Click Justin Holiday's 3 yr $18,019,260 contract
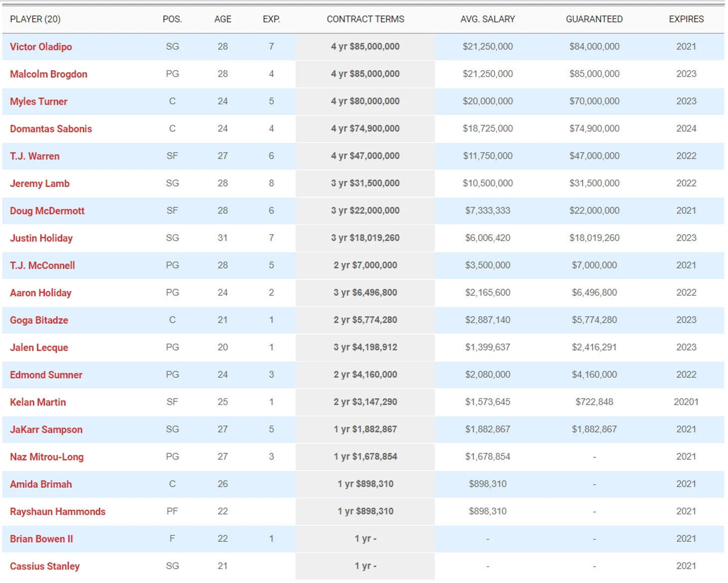Viewport: 728px width, 583px height. [x=365, y=238]
